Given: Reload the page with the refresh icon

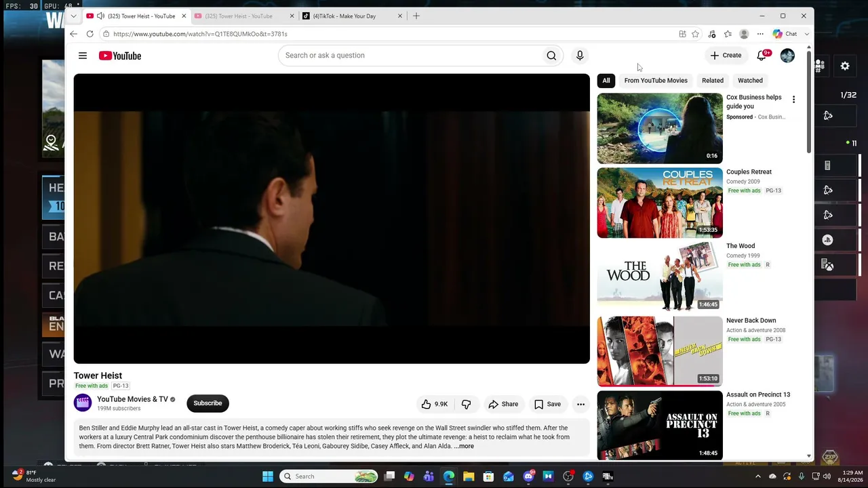Looking at the screenshot, I should click(x=90, y=34).
